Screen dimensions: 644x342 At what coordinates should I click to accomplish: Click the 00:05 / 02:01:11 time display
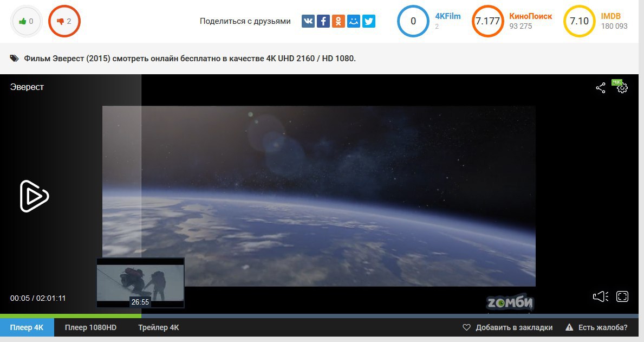pyautogui.click(x=38, y=298)
